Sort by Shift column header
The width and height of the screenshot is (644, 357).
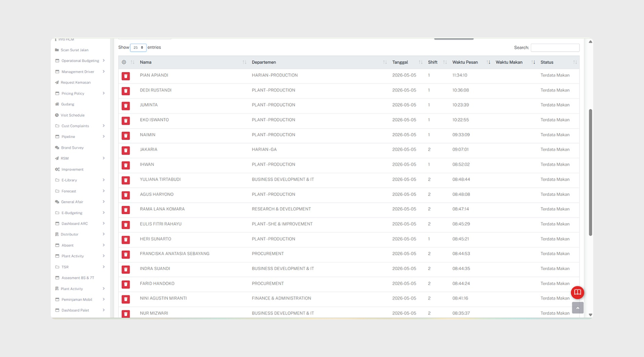pos(437,62)
